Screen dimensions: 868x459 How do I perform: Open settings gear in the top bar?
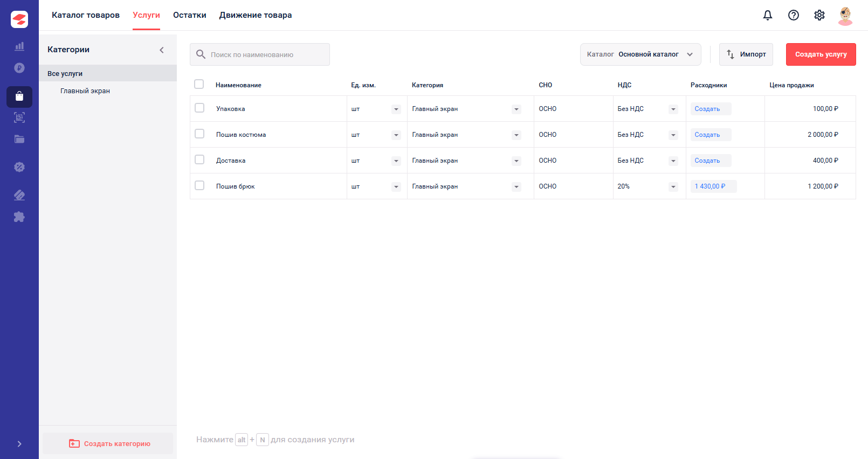click(x=819, y=15)
